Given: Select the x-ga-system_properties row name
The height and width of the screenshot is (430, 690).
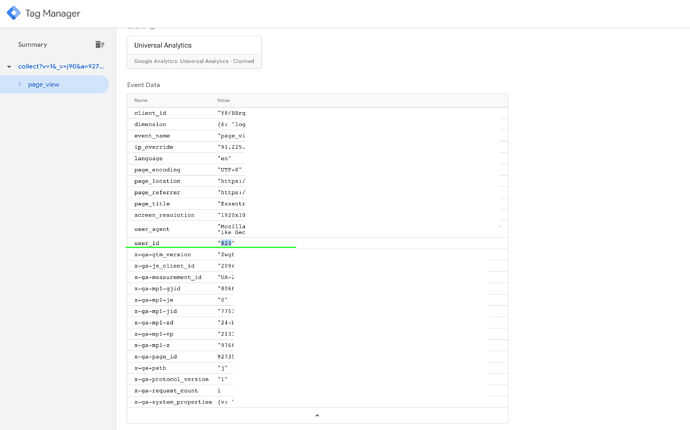Looking at the screenshot, I should pos(173,402).
